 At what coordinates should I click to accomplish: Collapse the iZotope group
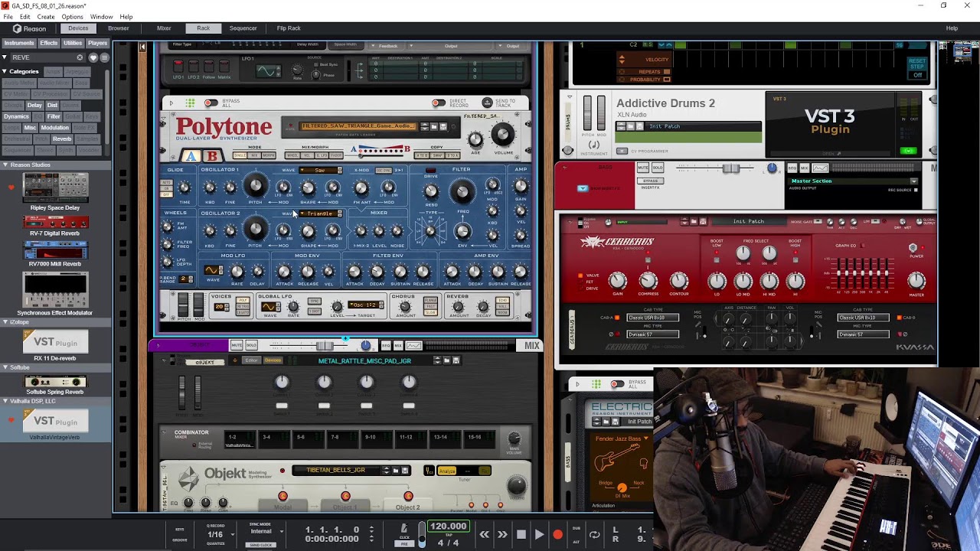[5, 322]
